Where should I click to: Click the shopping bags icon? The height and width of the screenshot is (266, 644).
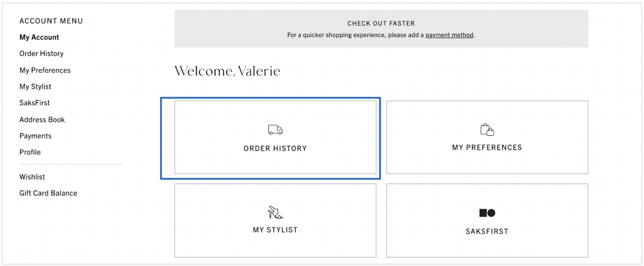click(487, 130)
